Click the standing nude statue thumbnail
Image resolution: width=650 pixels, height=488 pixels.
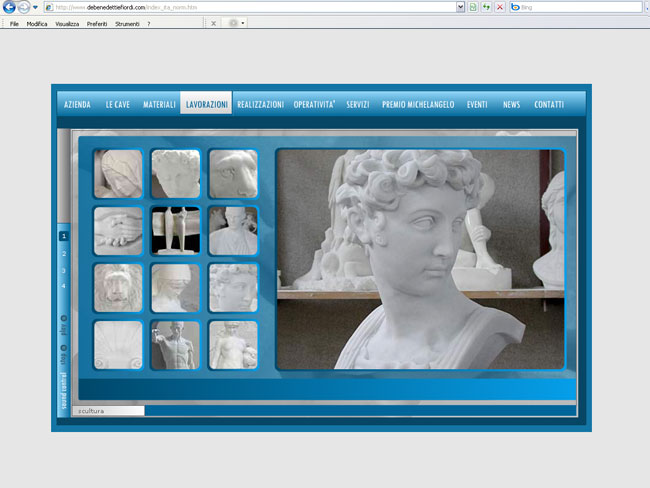pos(233,345)
